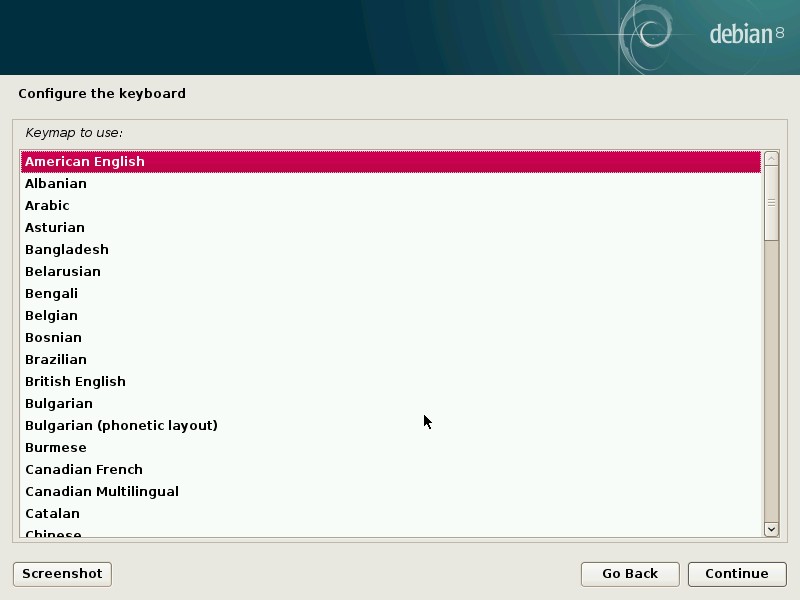Choose Brazilian keymap
The width and height of the screenshot is (800, 600).
391,359
